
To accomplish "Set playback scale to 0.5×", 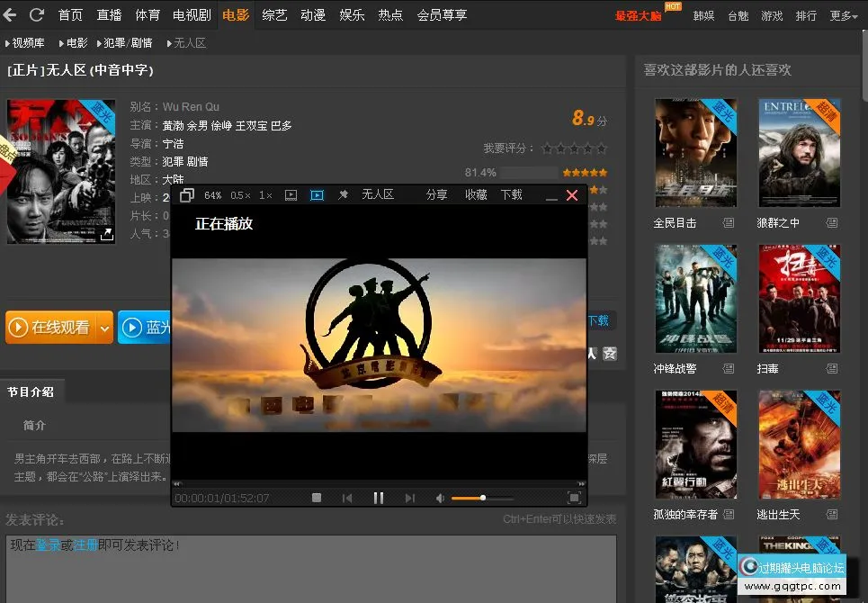I will (240, 195).
